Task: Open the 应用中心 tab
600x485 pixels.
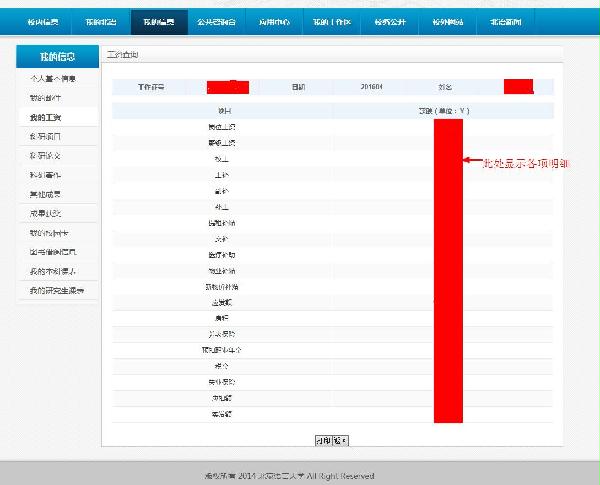Action: pos(275,20)
